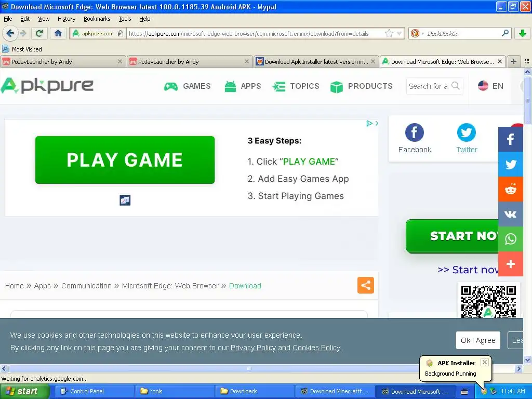Click the vertical scrollbar down arrow
Image resolution: width=532 pixels, height=399 pixels.
(527, 360)
